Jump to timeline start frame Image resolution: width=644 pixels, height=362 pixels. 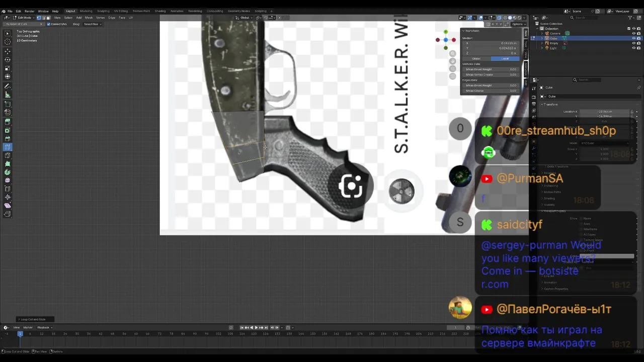click(x=242, y=327)
